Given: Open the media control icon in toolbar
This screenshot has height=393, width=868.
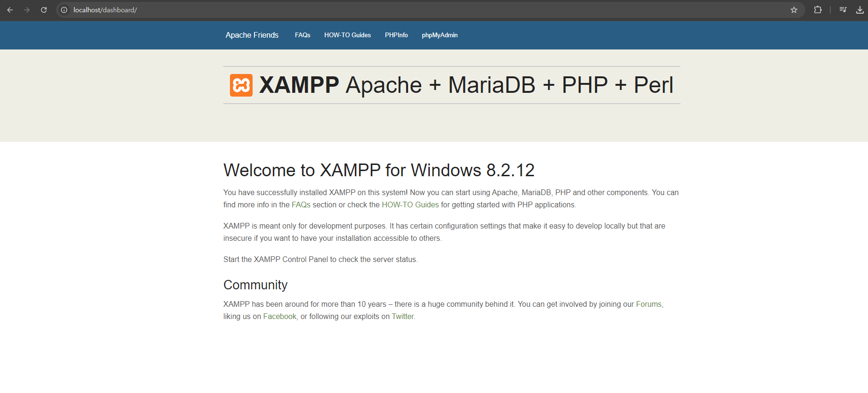Looking at the screenshot, I should pyautogui.click(x=843, y=10).
